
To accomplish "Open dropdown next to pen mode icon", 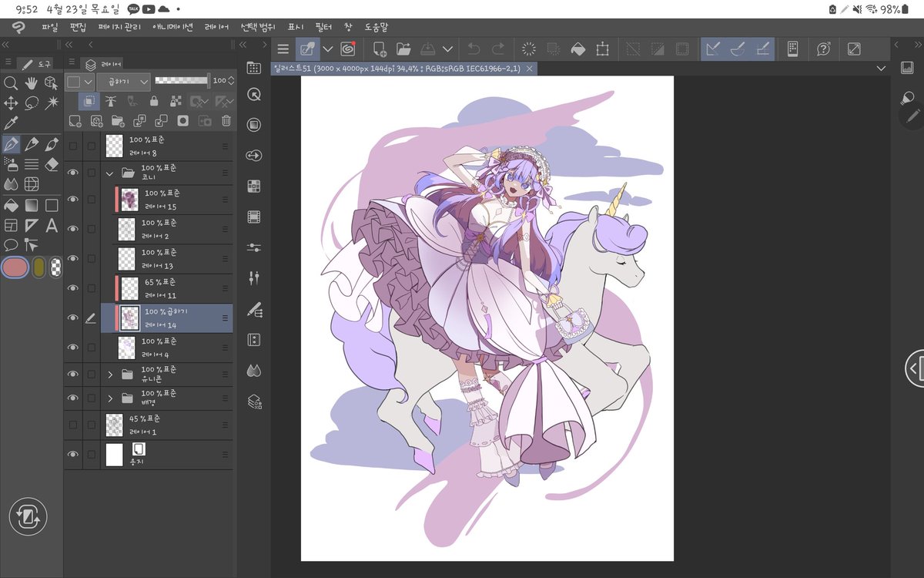I will pyautogui.click(x=327, y=49).
